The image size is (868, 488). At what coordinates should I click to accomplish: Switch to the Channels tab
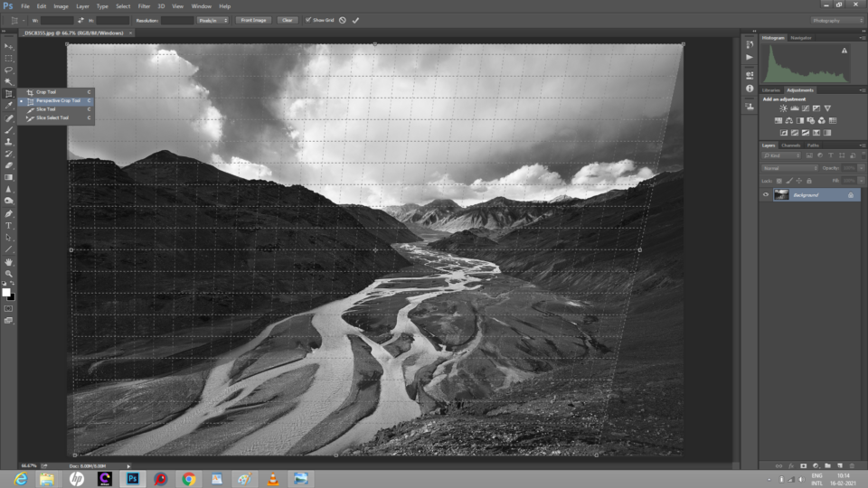tap(790, 145)
